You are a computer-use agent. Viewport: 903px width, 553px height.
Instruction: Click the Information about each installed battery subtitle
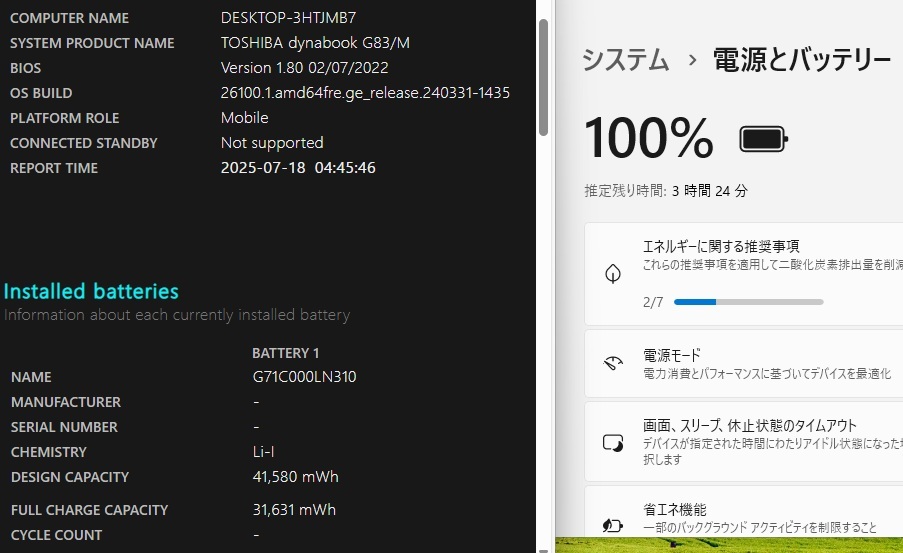[177, 315]
